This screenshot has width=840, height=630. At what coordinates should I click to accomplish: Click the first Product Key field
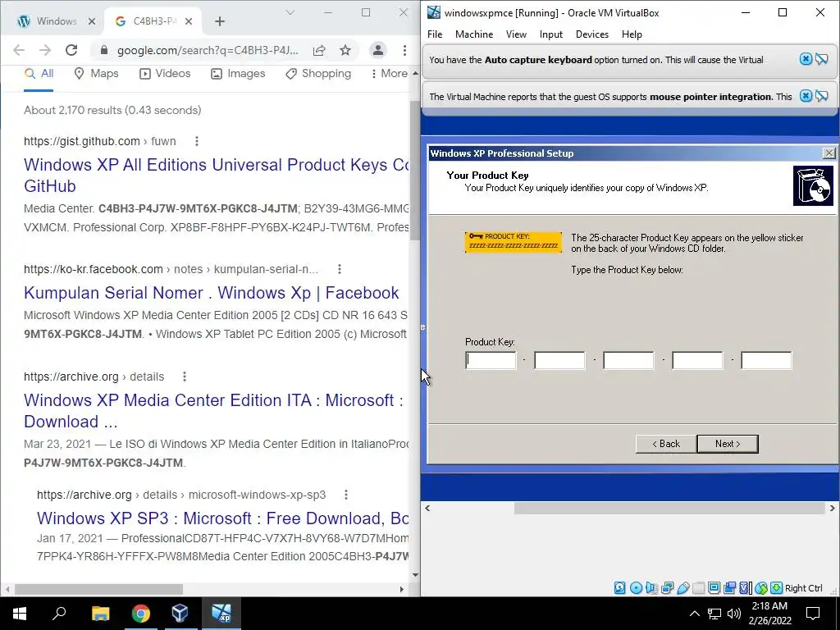pyautogui.click(x=491, y=361)
